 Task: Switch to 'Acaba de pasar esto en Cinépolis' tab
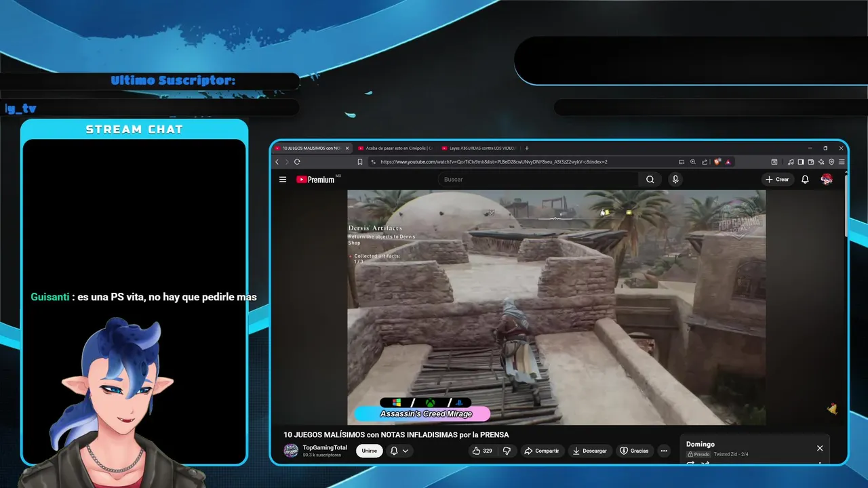tap(395, 148)
